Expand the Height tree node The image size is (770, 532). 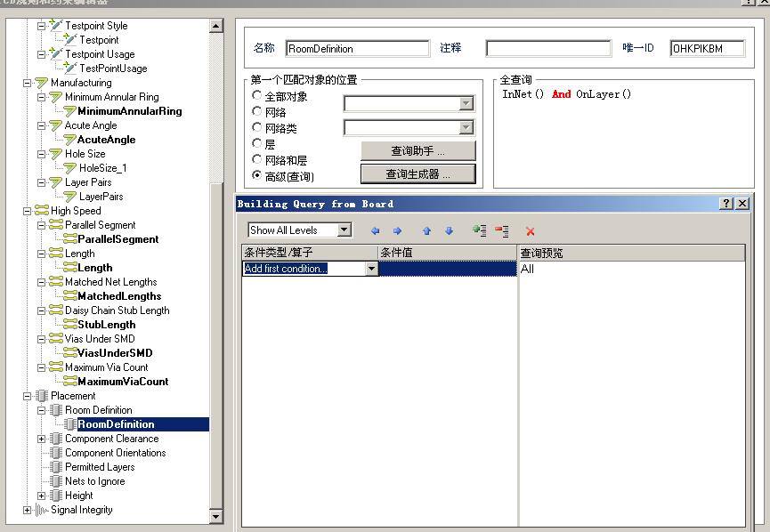[42, 496]
